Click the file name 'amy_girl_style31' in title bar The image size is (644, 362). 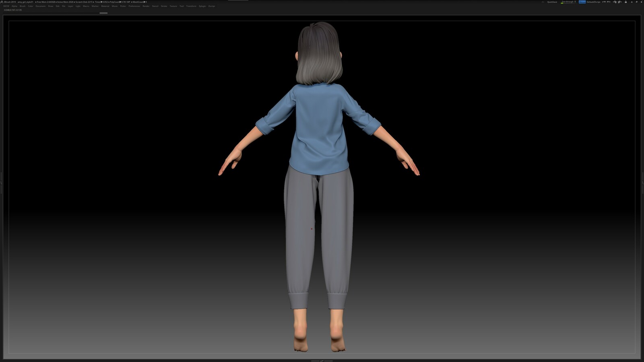[25, 2]
